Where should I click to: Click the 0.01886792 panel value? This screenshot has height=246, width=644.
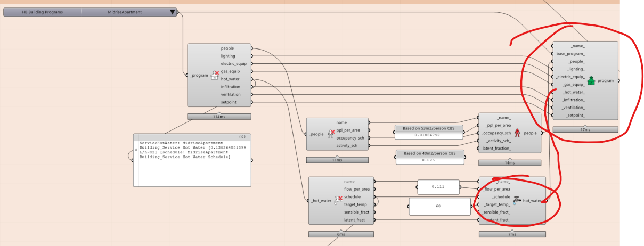click(429, 135)
